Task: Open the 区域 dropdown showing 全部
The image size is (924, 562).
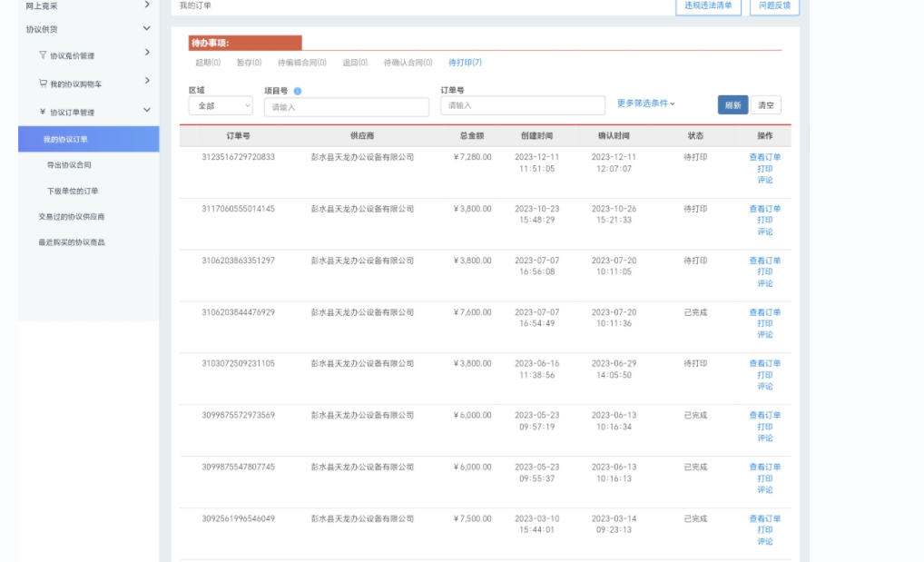Action: 221,106
